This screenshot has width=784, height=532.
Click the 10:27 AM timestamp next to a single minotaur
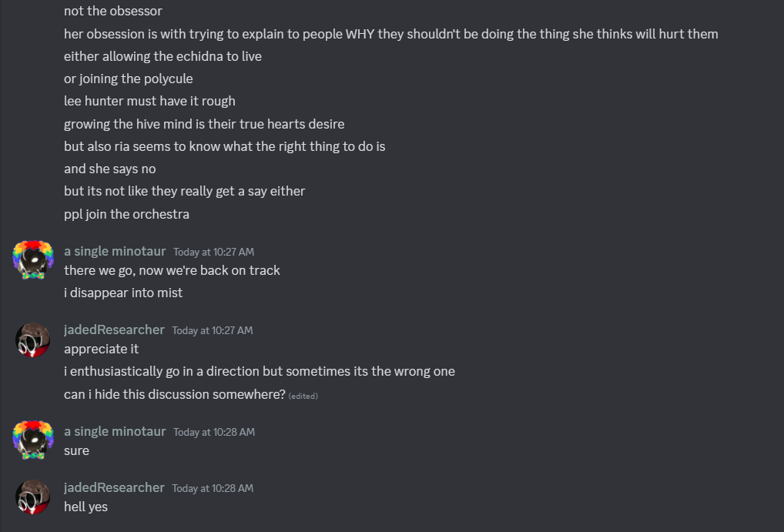point(213,252)
